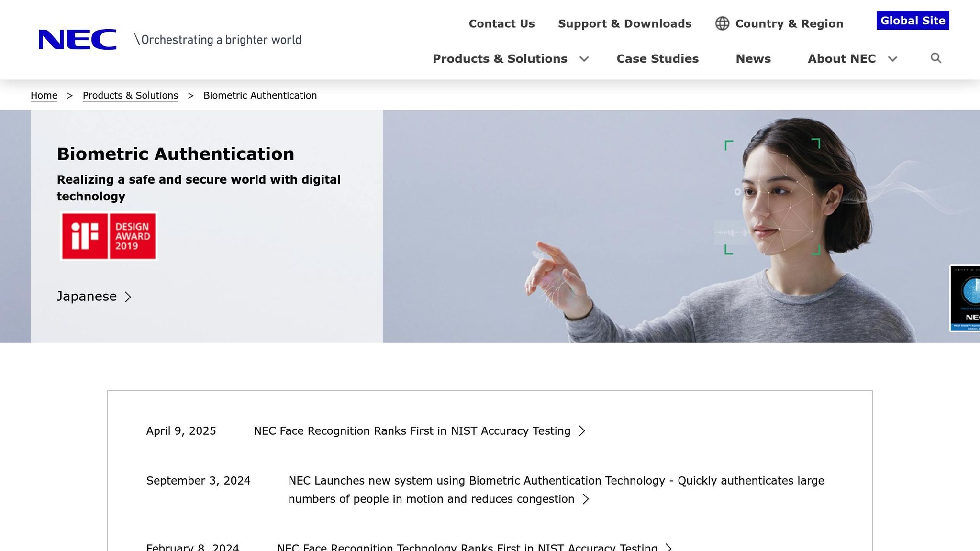This screenshot has width=980, height=551.
Task: Open the search magnifier icon
Action: tap(936, 58)
